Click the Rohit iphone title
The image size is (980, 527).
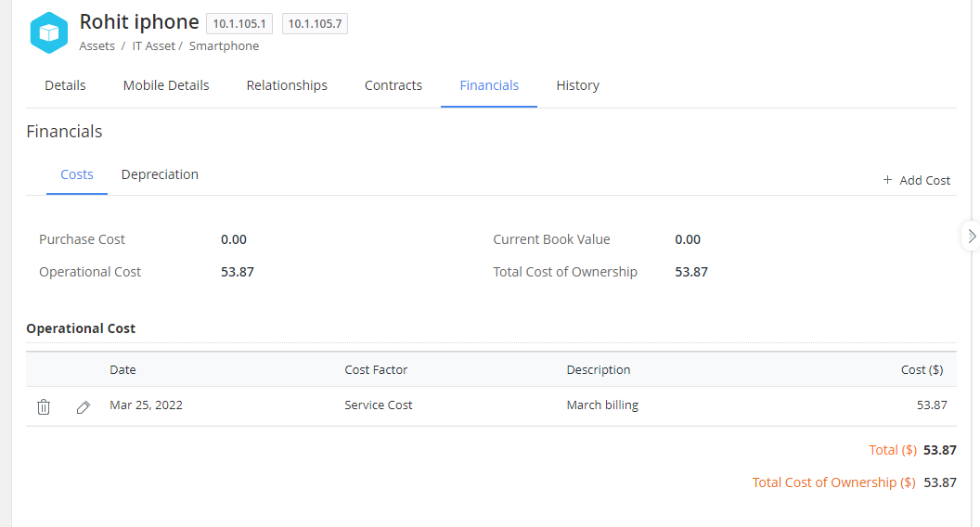pyautogui.click(x=139, y=22)
